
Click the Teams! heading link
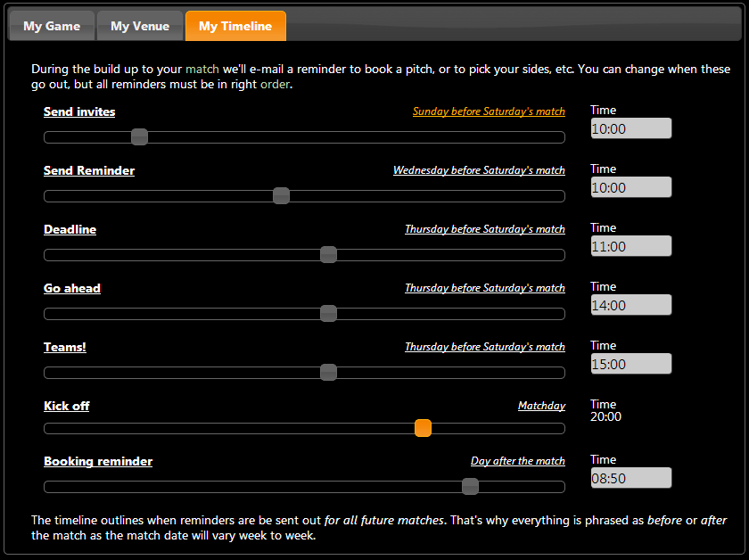(65, 347)
